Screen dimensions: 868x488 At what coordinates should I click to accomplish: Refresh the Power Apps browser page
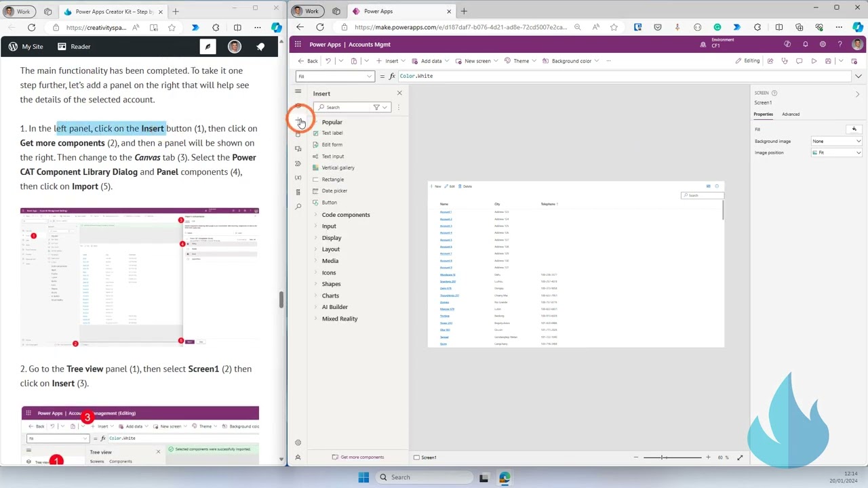(320, 27)
